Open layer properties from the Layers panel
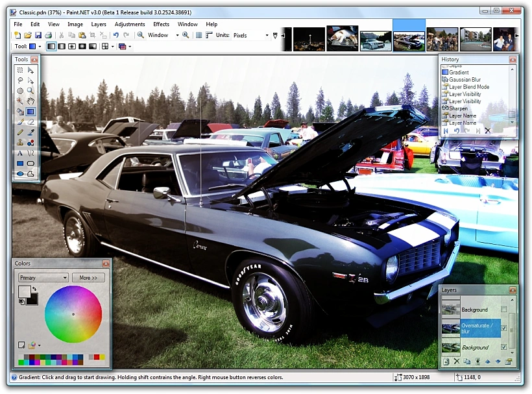The image size is (532, 394). 509,360
